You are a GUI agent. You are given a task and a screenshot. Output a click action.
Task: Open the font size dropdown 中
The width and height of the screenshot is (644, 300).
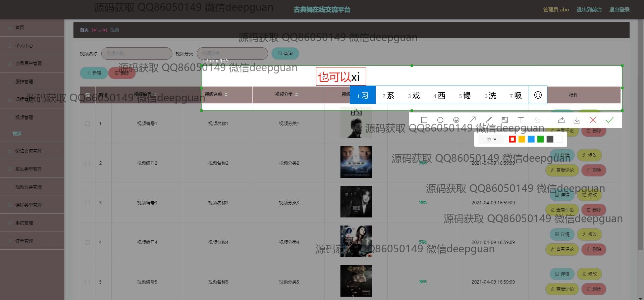491,140
